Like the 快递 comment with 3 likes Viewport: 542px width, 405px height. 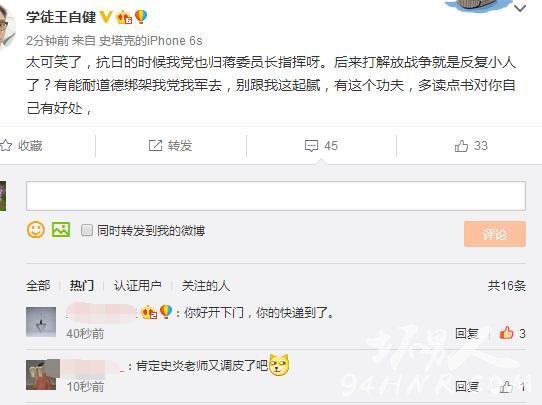coord(507,333)
